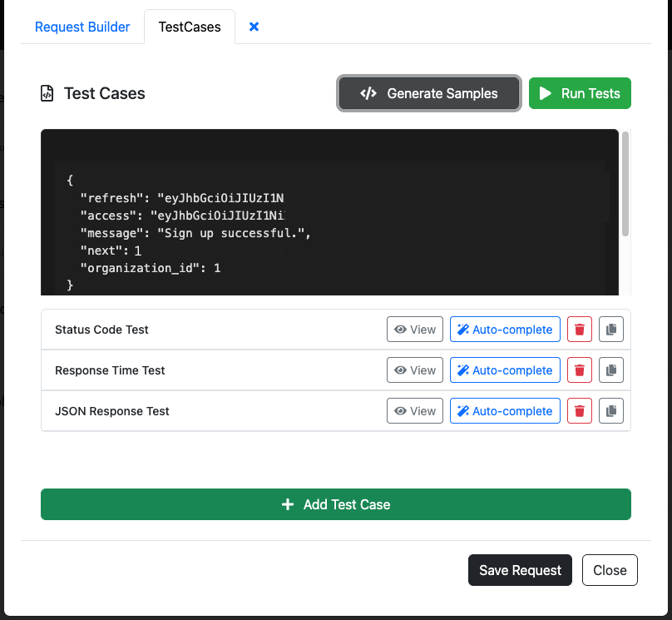Select the TestCases tab
672x620 pixels.
click(x=189, y=27)
